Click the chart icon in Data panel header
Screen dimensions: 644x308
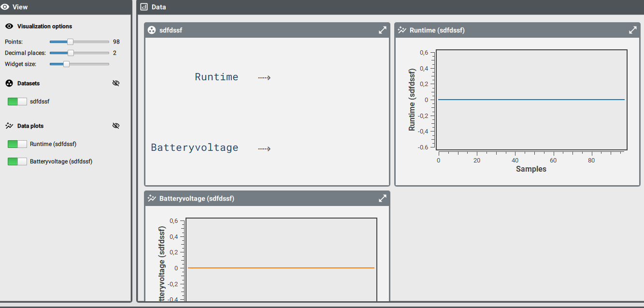point(144,7)
